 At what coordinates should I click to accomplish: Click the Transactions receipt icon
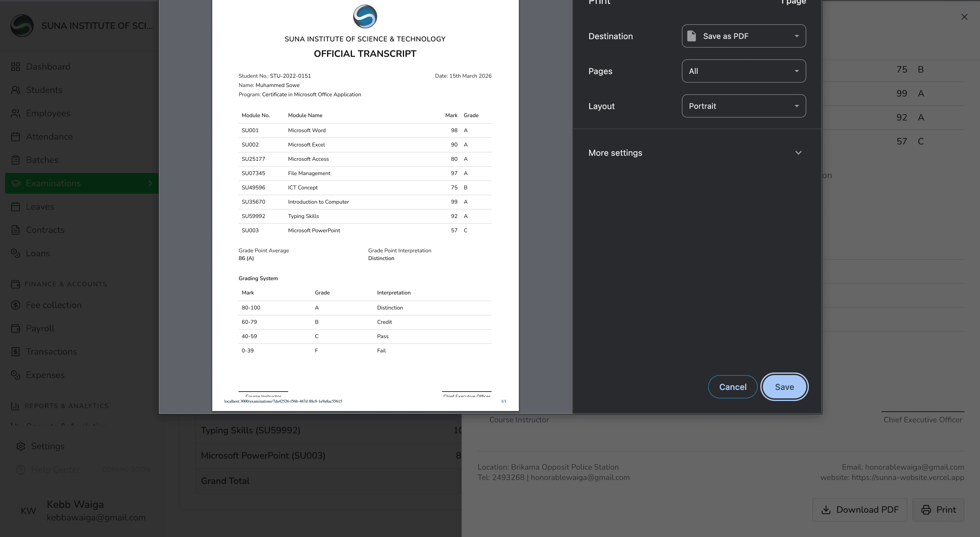click(x=15, y=352)
